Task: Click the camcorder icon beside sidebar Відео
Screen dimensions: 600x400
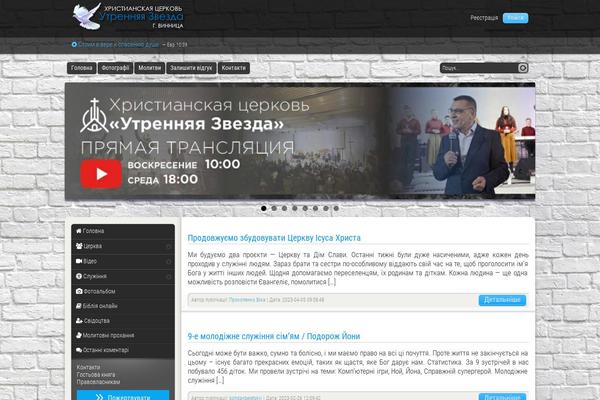Action: [79, 261]
